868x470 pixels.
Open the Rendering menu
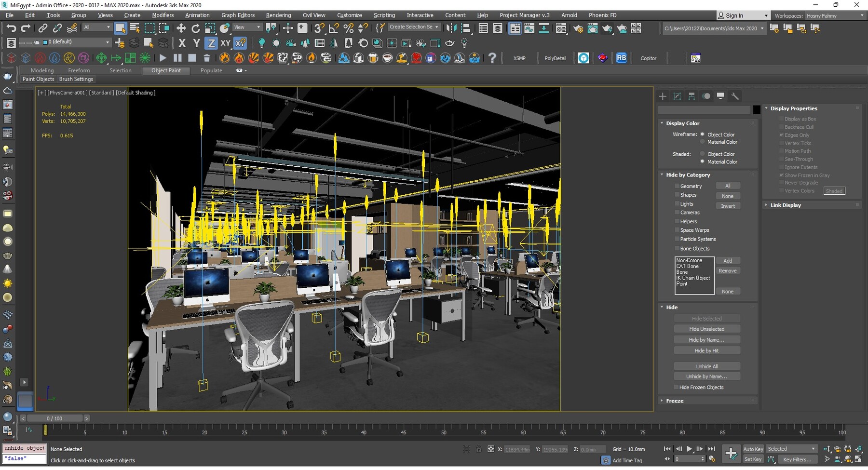[278, 15]
